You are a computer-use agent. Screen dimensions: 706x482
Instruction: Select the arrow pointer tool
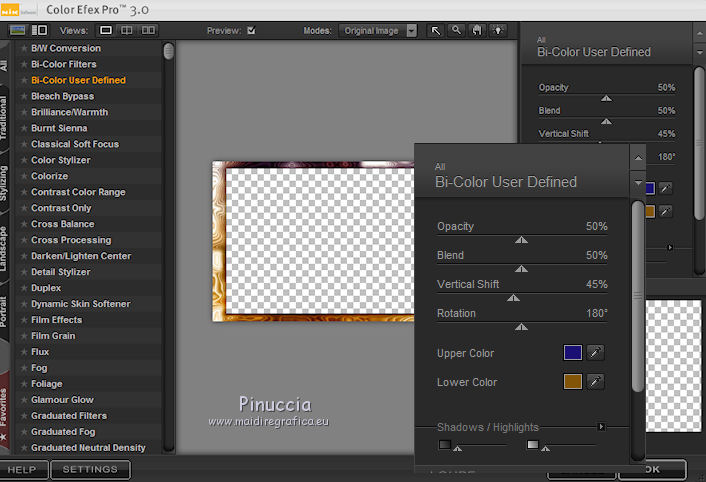pyautogui.click(x=436, y=30)
